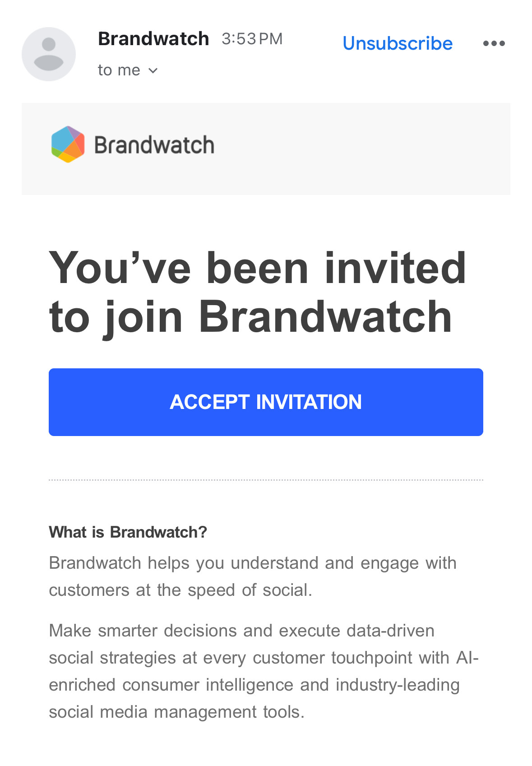Select the bold Brandwatch sender name
Image resolution: width=532 pixels, height=766 pixels.
click(153, 39)
